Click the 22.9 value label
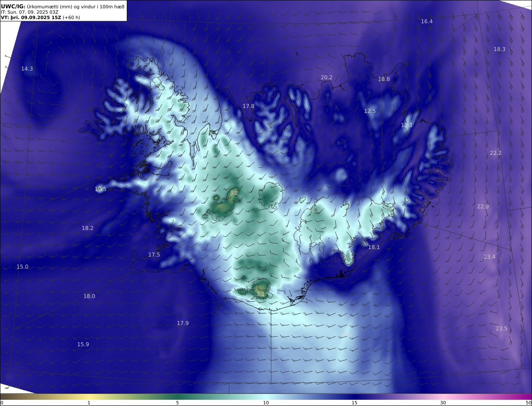The width and height of the screenshot is (532, 406). (483, 206)
